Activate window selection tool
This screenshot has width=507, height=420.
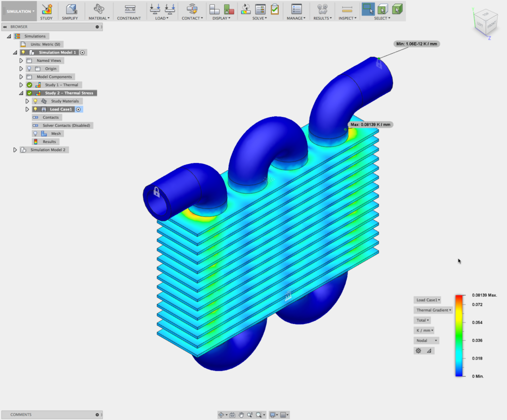click(x=368, y=9)
